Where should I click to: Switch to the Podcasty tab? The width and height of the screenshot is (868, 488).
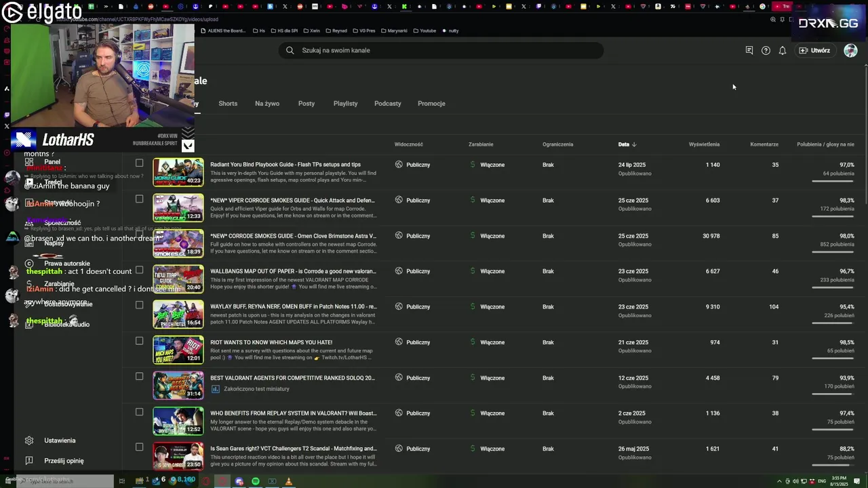388,104
